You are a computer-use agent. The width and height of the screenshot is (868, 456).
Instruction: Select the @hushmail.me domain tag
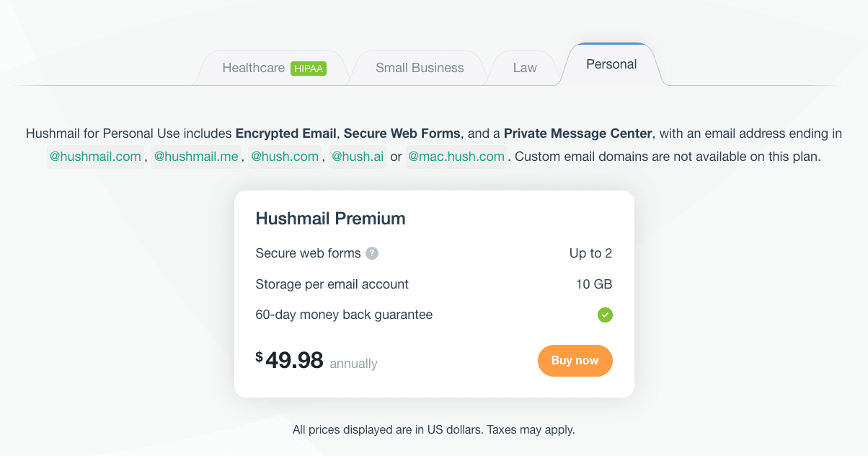[x=196, y=157]
